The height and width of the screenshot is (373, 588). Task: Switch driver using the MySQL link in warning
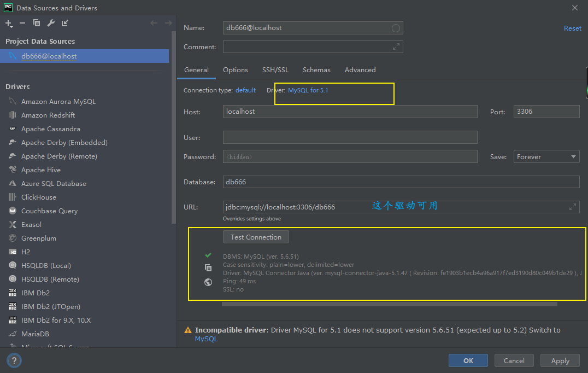[x=206, y=339]
